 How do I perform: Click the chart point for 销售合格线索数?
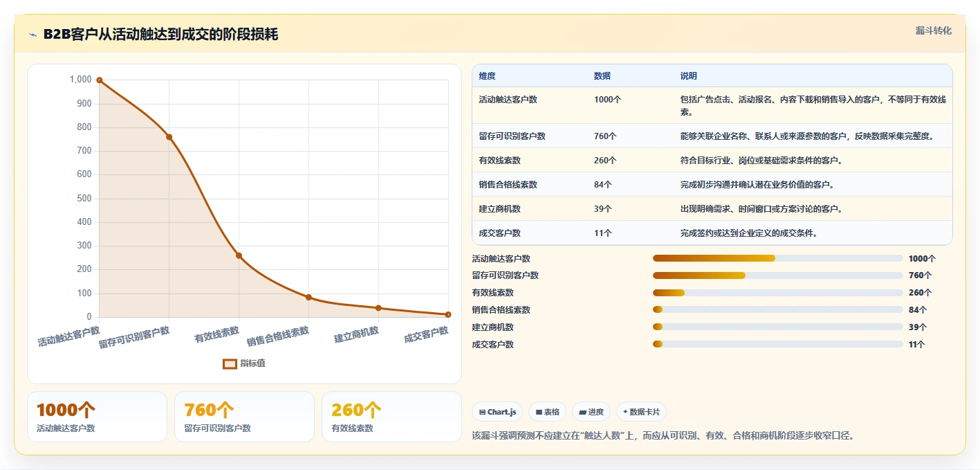pos(308,297)
